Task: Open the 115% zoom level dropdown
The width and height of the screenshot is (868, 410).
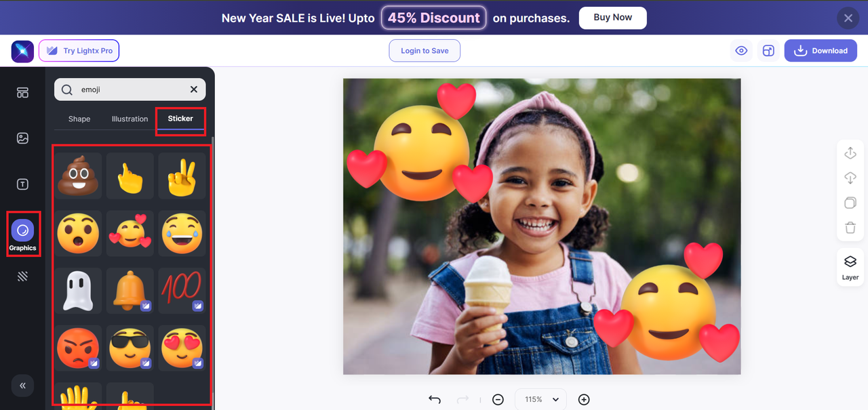Action: click(540, 400)
